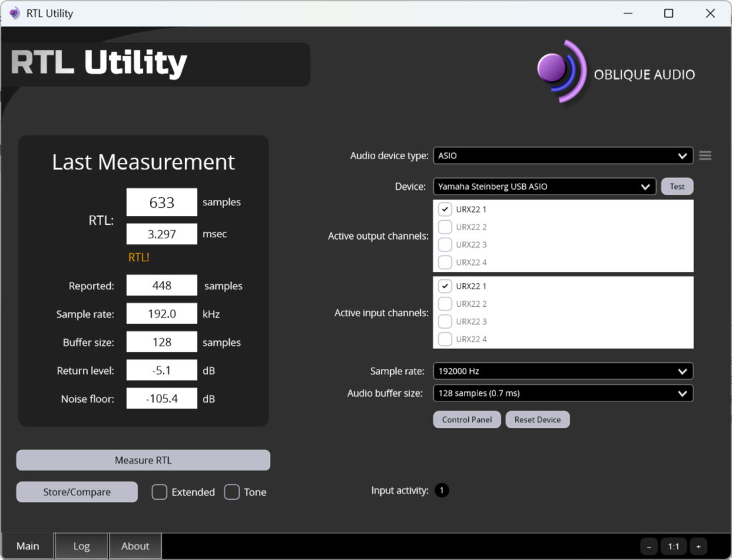Click the Input activity label
This screenshot has height=560, width=732.
(400, 490)
